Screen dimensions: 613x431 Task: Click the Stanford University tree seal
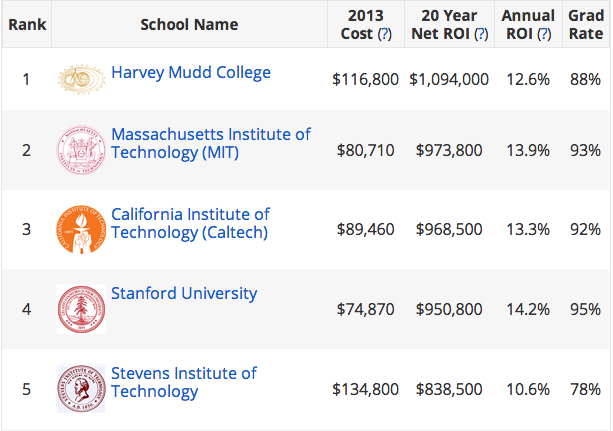(81, 309)
